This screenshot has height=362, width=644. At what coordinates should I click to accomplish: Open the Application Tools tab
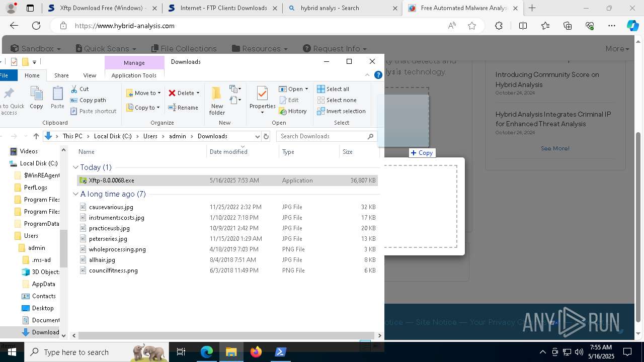[x=134, y=75]
